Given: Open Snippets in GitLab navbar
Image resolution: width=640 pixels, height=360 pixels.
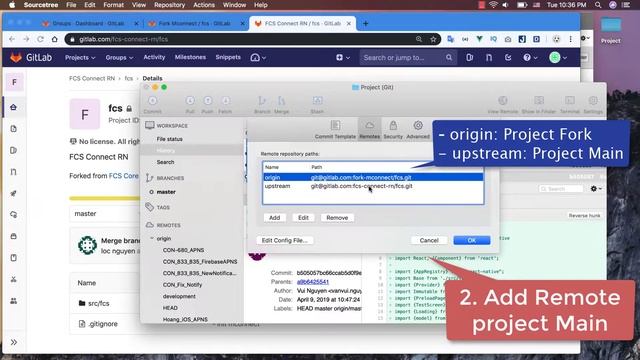Looking at the screenshot, I should pos(228,57).
